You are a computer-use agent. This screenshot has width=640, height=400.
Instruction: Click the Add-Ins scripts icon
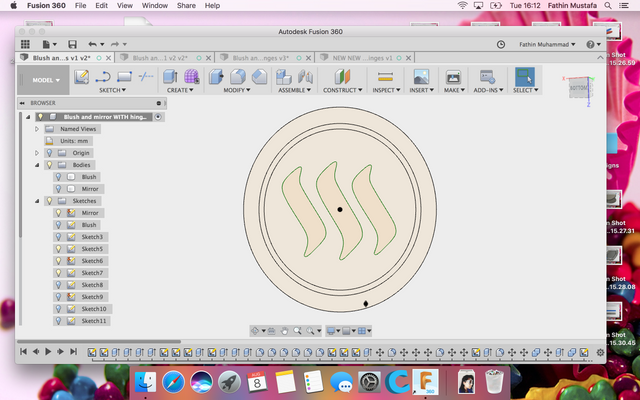pyautogui.click(x=487, y=77)
